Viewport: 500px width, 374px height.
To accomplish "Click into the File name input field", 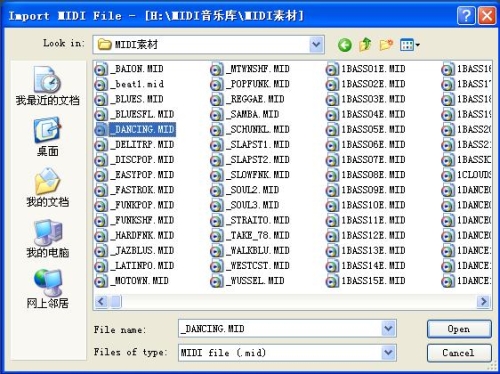I will (x=280, y=329).
